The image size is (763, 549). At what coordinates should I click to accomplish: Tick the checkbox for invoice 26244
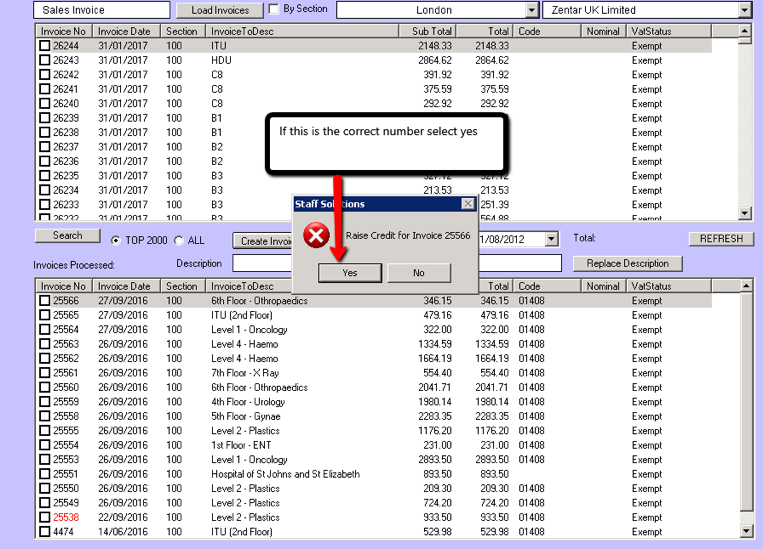(x=45, y=46)
